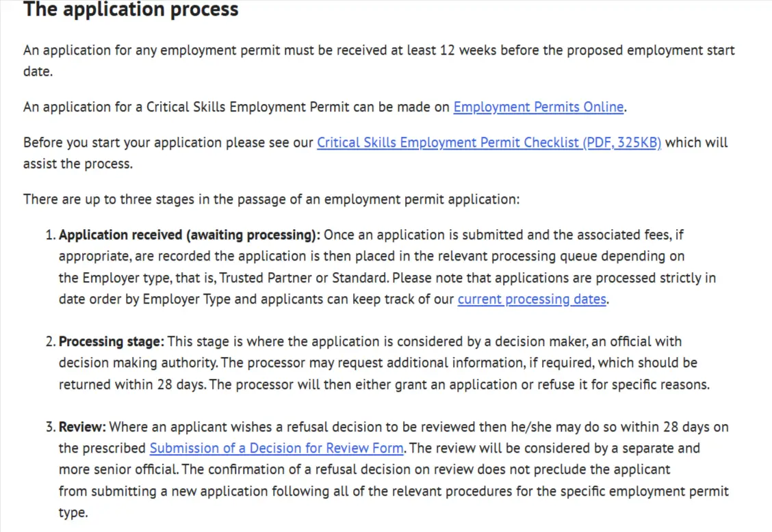This screenshot has width=772, height=532.
Task: Click the heading 'The application process'
Action: [131, 10]
